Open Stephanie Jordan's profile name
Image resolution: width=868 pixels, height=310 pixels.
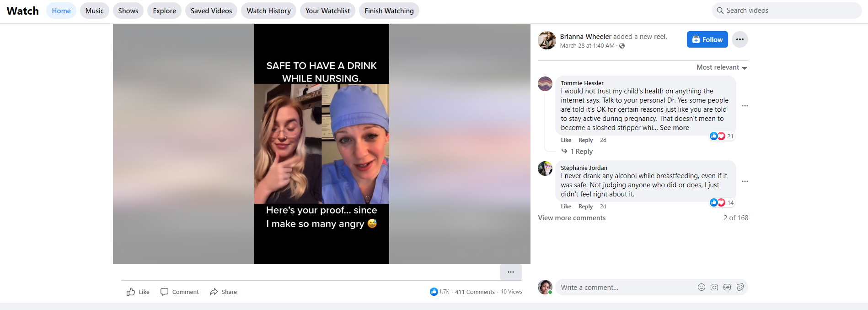tap(584, 168)
